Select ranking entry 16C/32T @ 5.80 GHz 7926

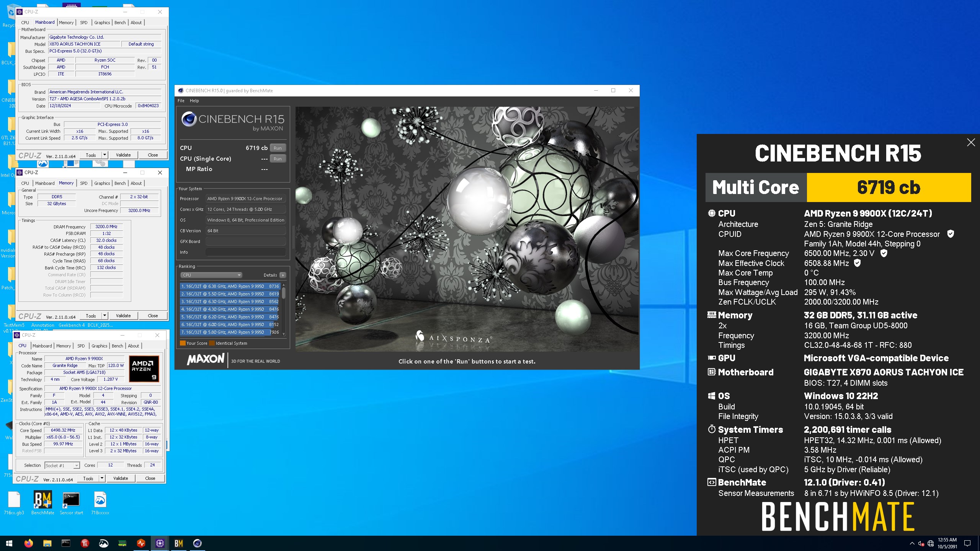tap(230, 332)
